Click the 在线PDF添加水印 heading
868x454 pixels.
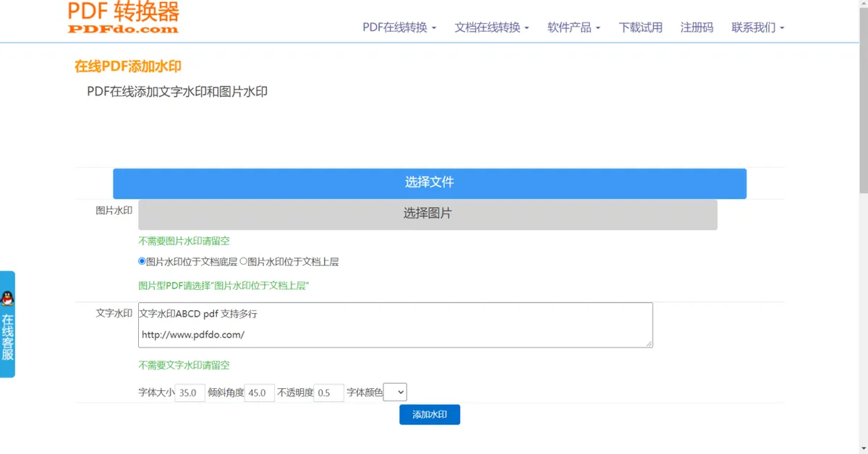pos(128,67)
